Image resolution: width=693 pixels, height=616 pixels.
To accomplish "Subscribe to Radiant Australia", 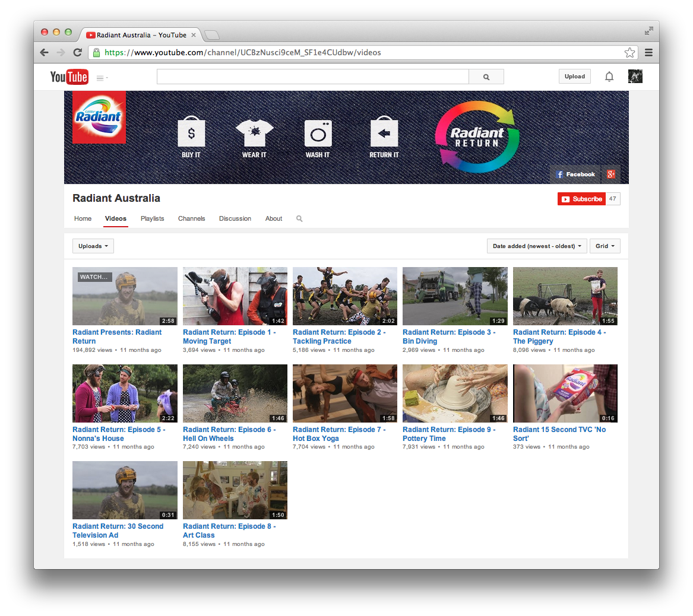I will [x=581, y=199].
